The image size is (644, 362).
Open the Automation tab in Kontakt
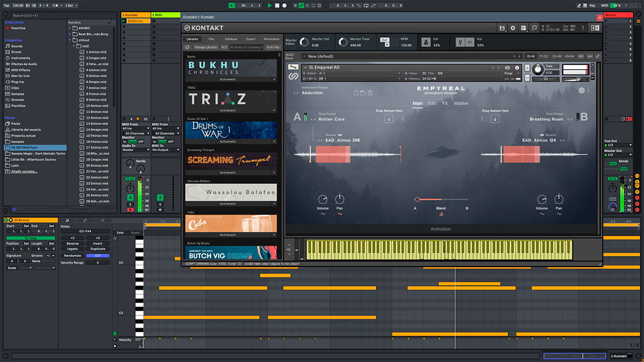tap(272, 39)
